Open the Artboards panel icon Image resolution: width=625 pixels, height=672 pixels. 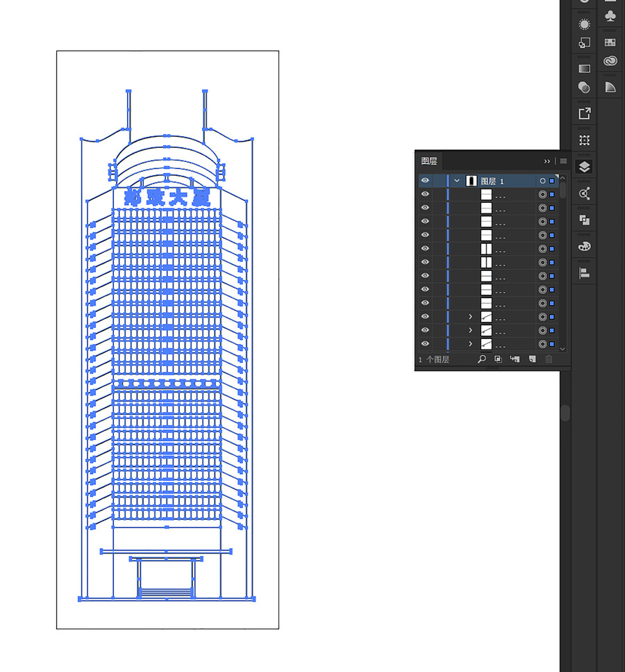tap(584, 140)
